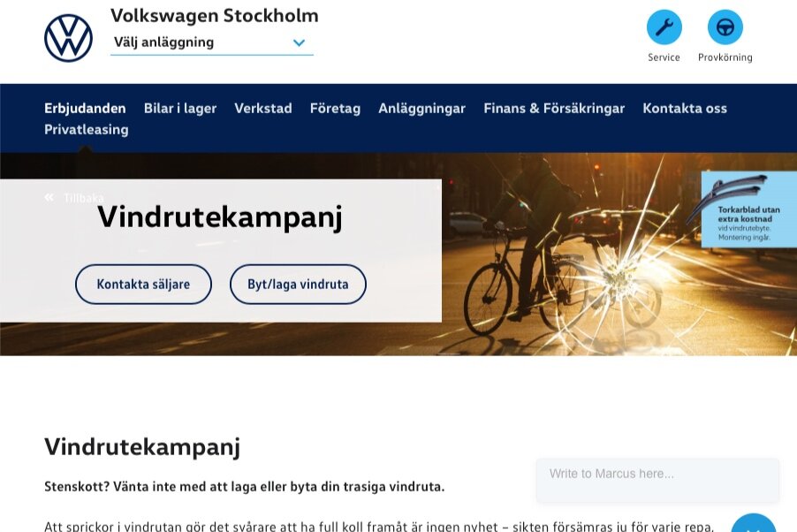Open Finans & Försäkringar
This screenshot has width=797, height=532.
(554, 109)
